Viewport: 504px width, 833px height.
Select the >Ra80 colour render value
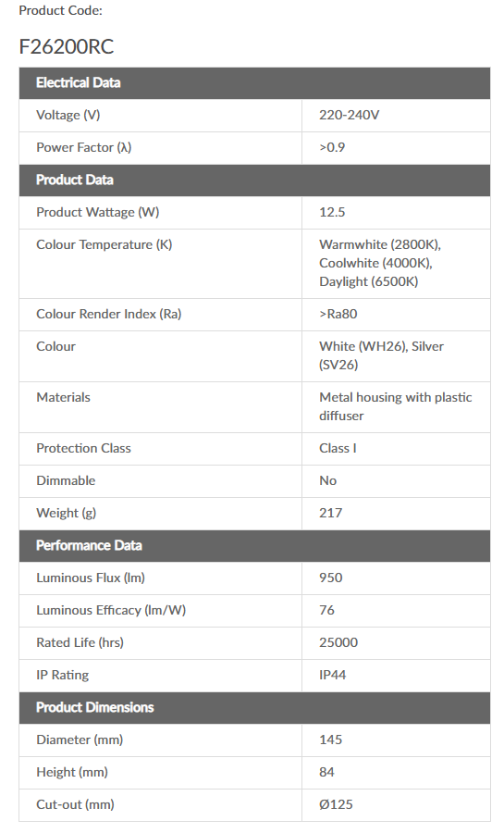pos(338,314)
